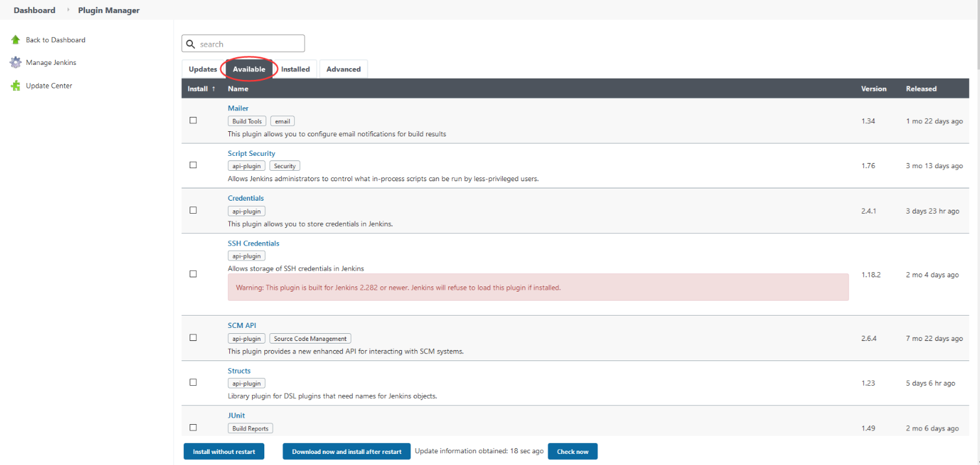This screenshot has width=980, height=465.
Task: Click the Source Code Management tag
Action: (310, 338)
